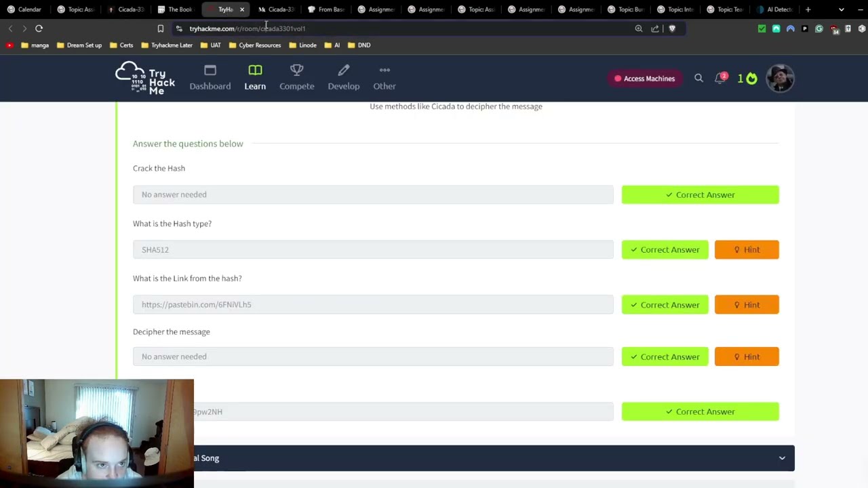The height and width of the screenshot is (488, 868).
Task: Switch to the Calendar tab
Action: coord(25,9)
